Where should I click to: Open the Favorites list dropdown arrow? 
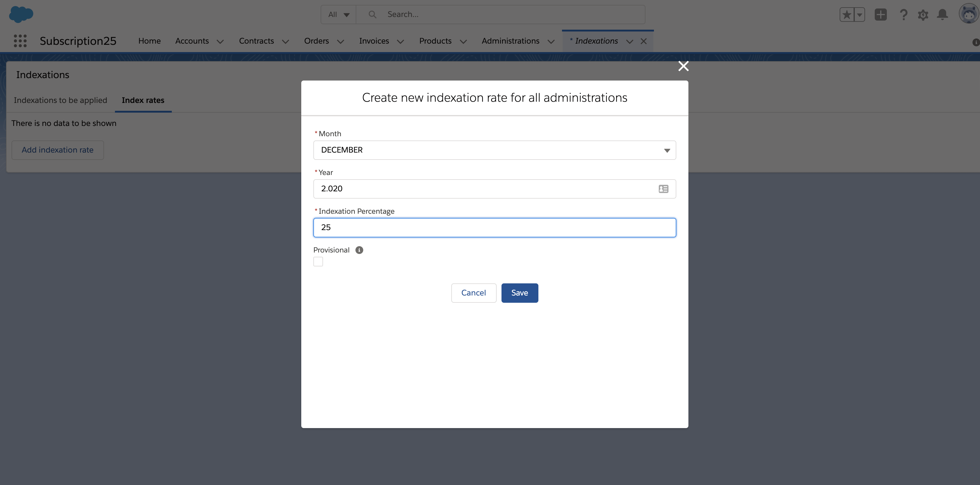[x=859, y=15]
